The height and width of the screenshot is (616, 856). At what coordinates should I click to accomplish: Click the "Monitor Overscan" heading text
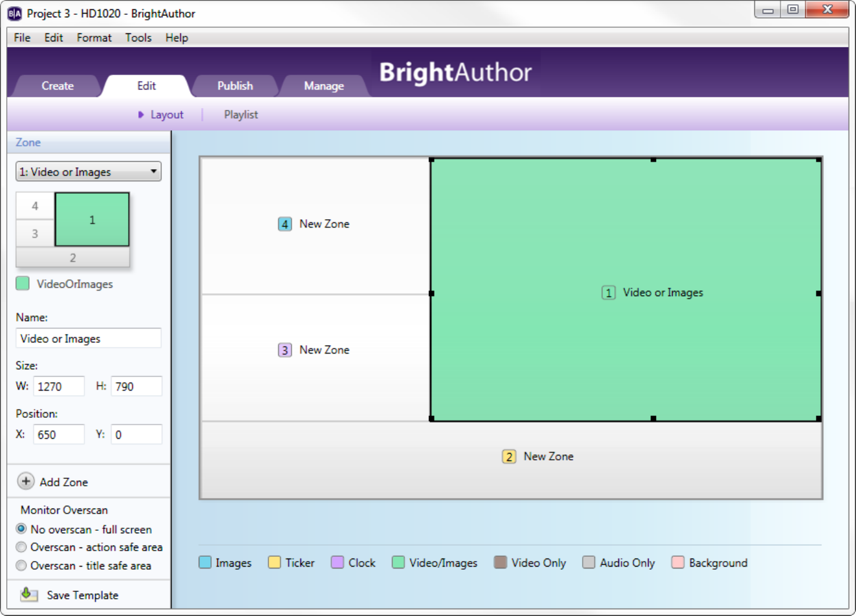[x=64, y=510]
